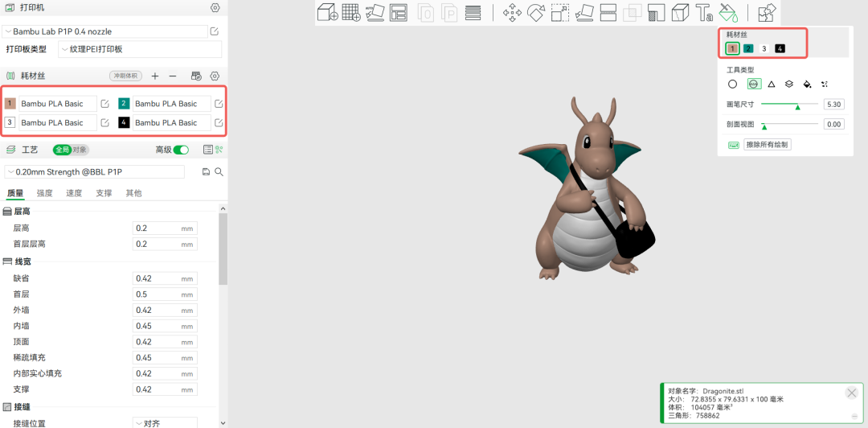The width and height of the screenshot is (868, 428).
Task: Open filament 2 Bambu PLA Basic dropdown
Action: click(x=172, y=104)
